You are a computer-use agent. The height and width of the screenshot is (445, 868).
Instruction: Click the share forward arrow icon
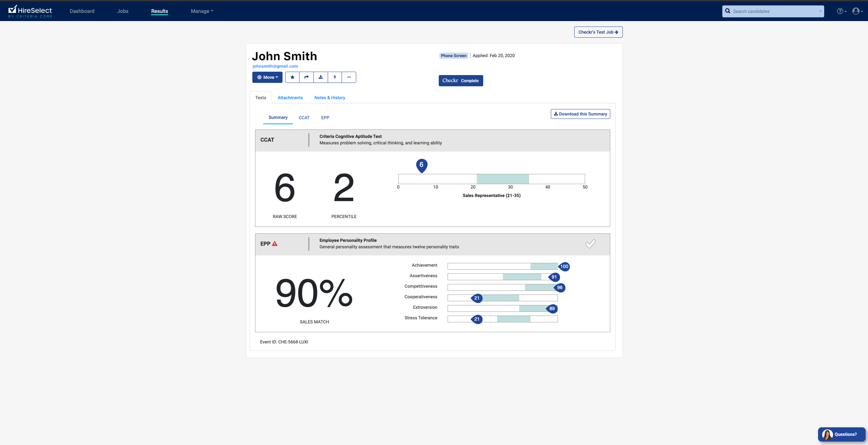click(x=307, y=77)
